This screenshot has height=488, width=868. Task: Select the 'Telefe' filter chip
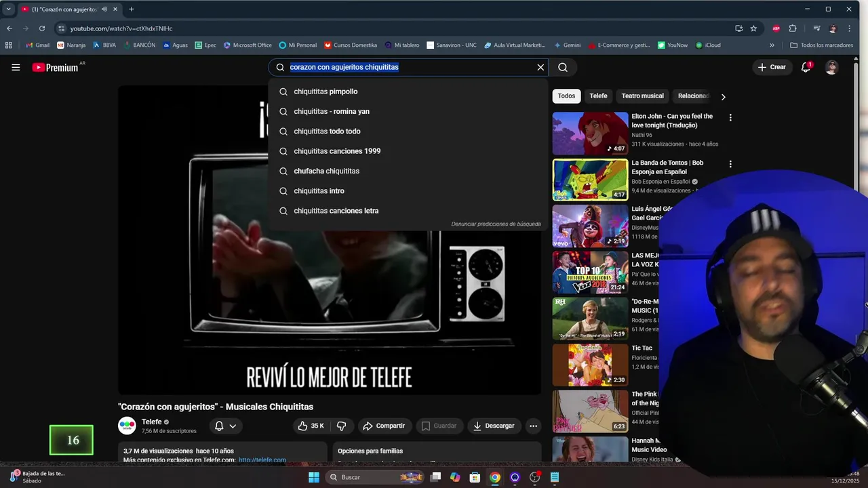598,96
